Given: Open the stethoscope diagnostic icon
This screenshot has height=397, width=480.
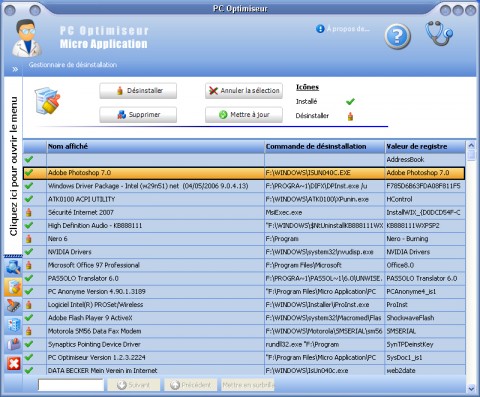Looking at the screenshot, I should (439, 33).
